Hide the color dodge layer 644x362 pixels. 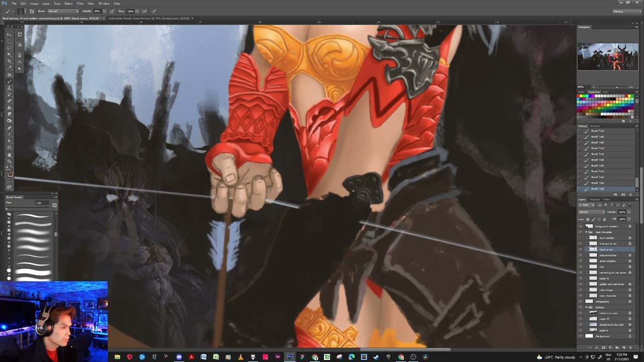coord(580,290)
